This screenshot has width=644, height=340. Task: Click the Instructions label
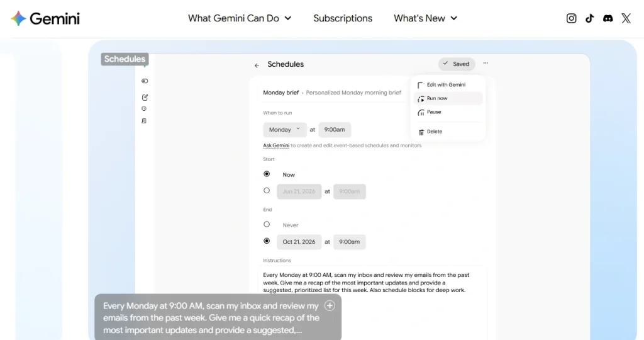[x=277, y=260]
